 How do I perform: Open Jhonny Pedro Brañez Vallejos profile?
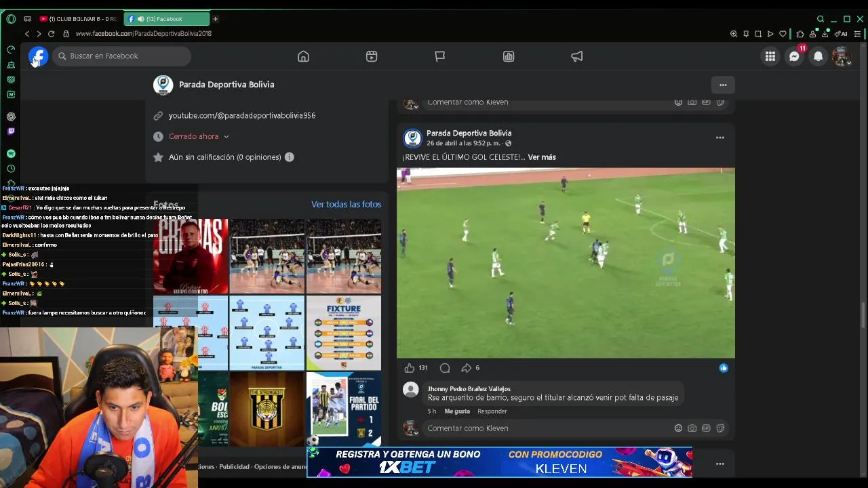(469, 389)
